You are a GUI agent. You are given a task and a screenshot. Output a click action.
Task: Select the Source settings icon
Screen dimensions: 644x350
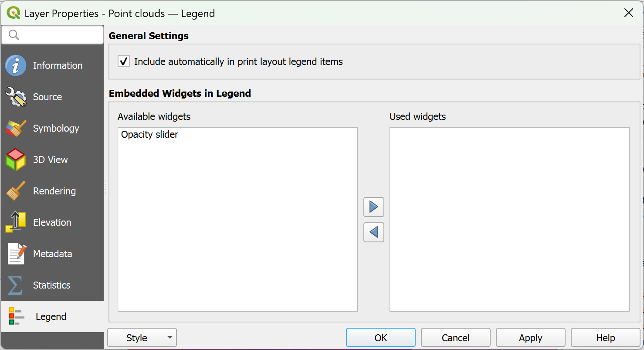click(16, 96)
